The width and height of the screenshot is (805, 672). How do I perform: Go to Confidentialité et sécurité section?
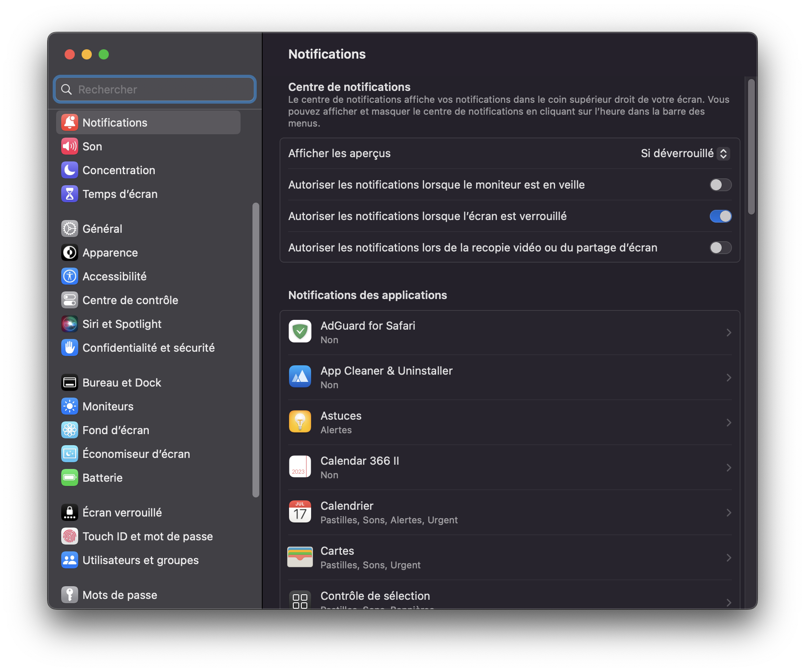(148, 348)
